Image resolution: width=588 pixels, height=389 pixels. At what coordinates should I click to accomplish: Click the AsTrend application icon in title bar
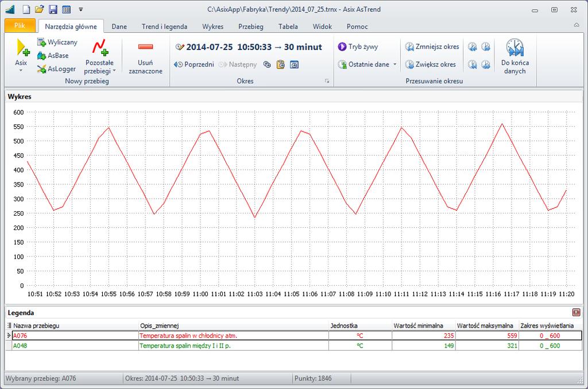click(10, 9)
